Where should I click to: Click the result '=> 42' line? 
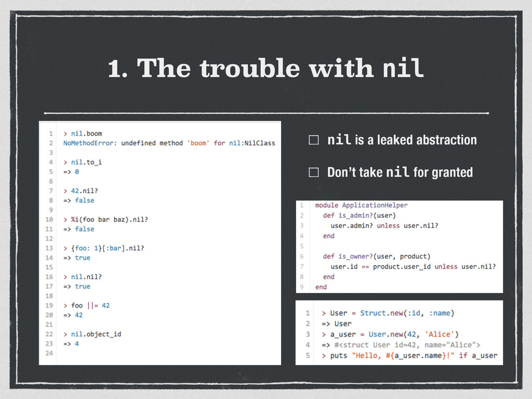(73, 315)
